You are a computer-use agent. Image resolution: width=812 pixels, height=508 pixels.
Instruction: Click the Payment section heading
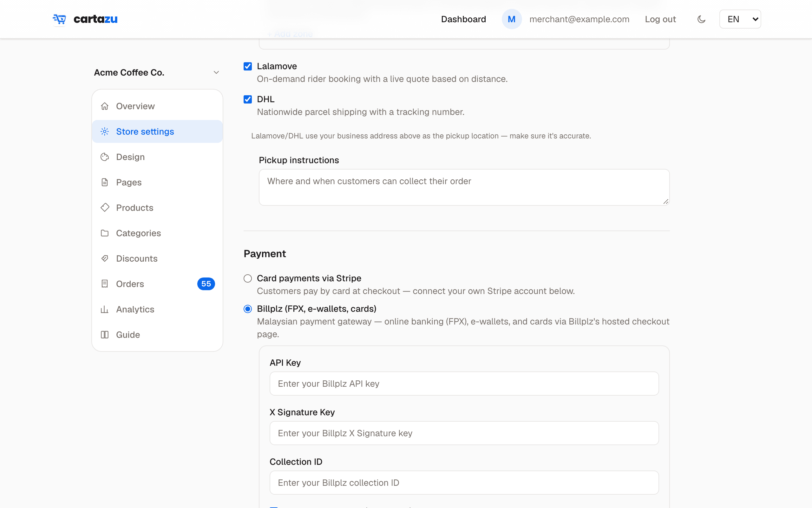click(265, 254)
